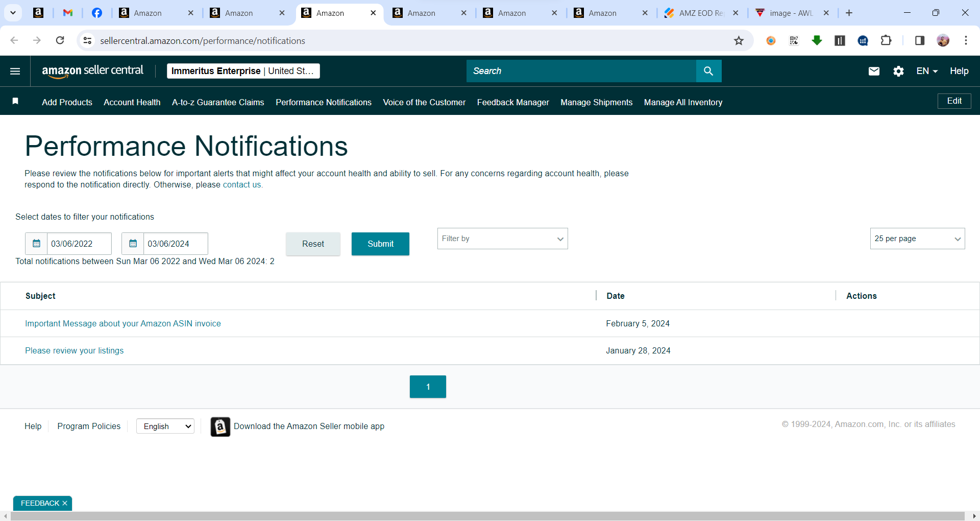Click the footer Help link
980x521 pixels.
33,426
